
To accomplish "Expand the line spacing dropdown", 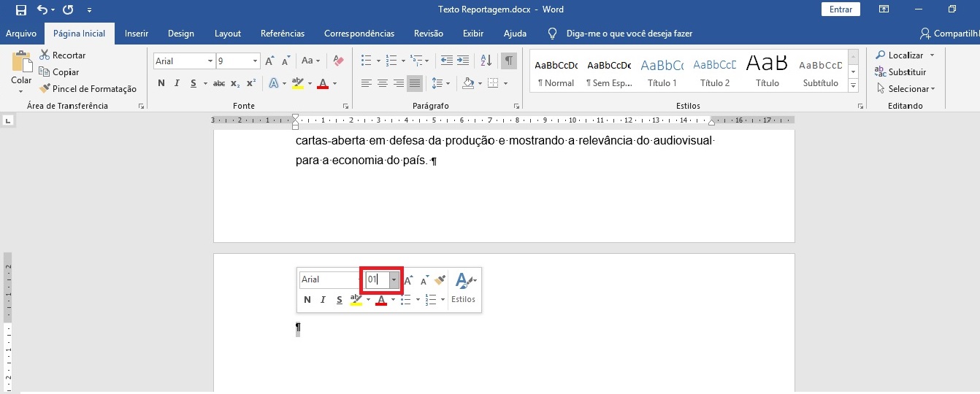I will [x=448, y=83].
